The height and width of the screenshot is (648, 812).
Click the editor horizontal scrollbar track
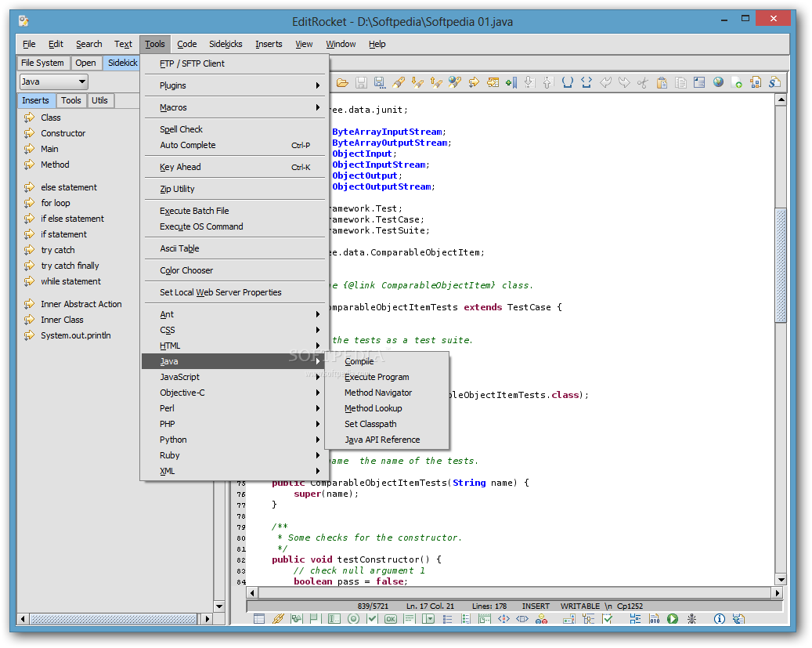[x=514, y=592]
